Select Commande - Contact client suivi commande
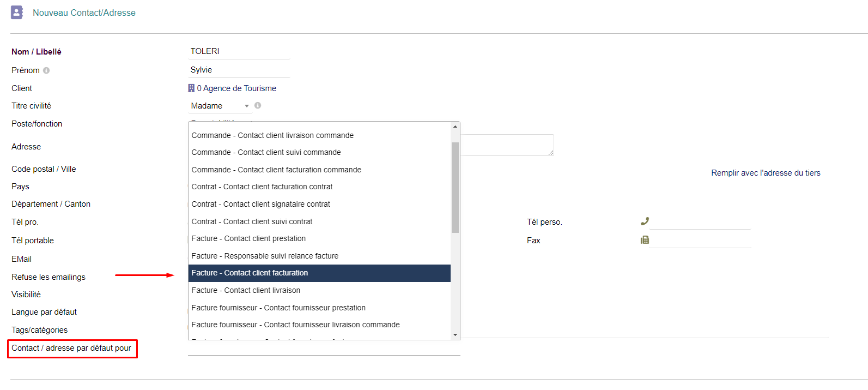 point(319,152)
